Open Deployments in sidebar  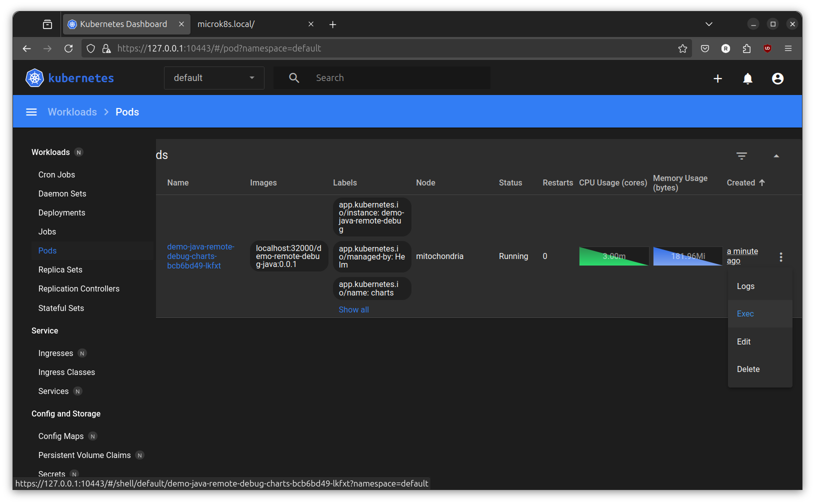(61, 213)
